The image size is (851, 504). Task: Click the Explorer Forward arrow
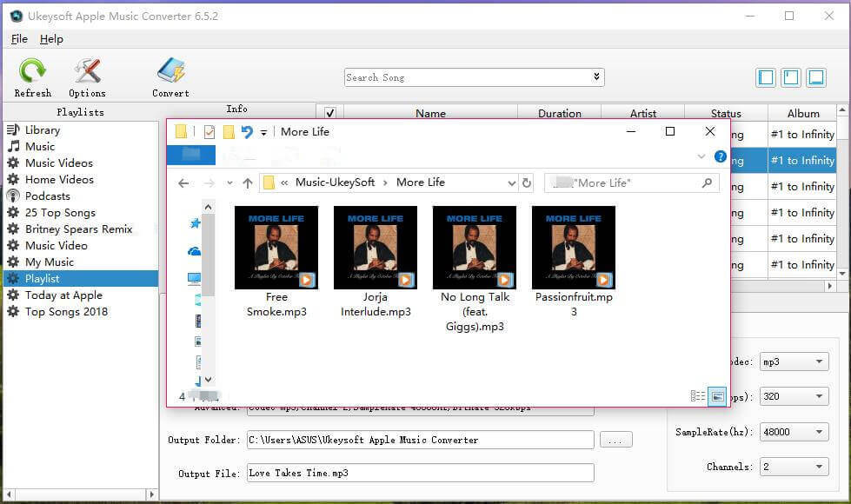(x=209, y=183)
